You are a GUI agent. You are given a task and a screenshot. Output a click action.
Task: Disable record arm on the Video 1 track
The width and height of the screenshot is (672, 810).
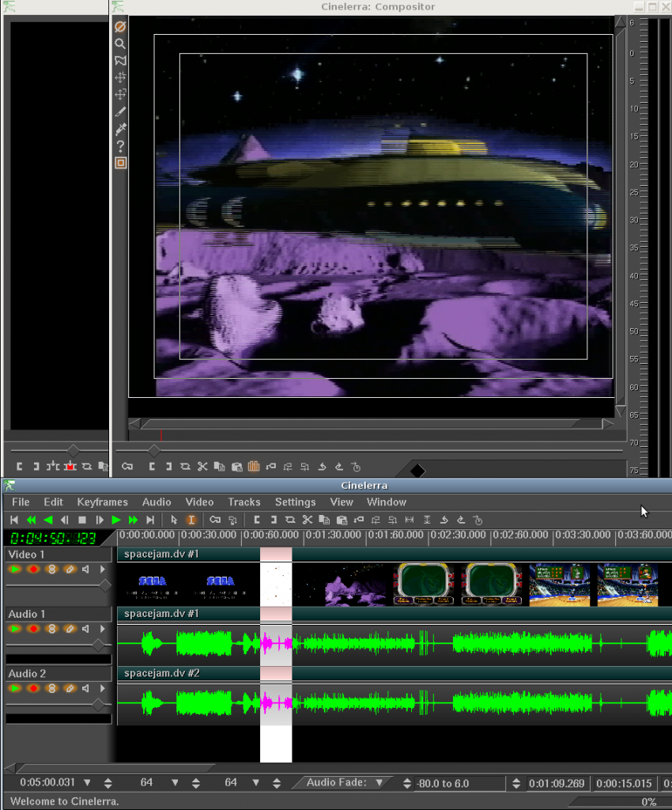[34, 569]
